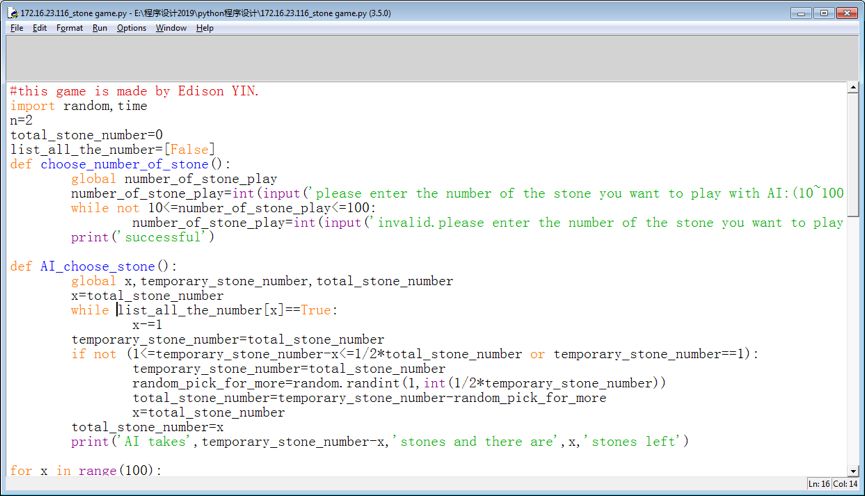Click the vertical scrollbar thumb
This screenshot has width=865, height=496.
click(853, 154)
